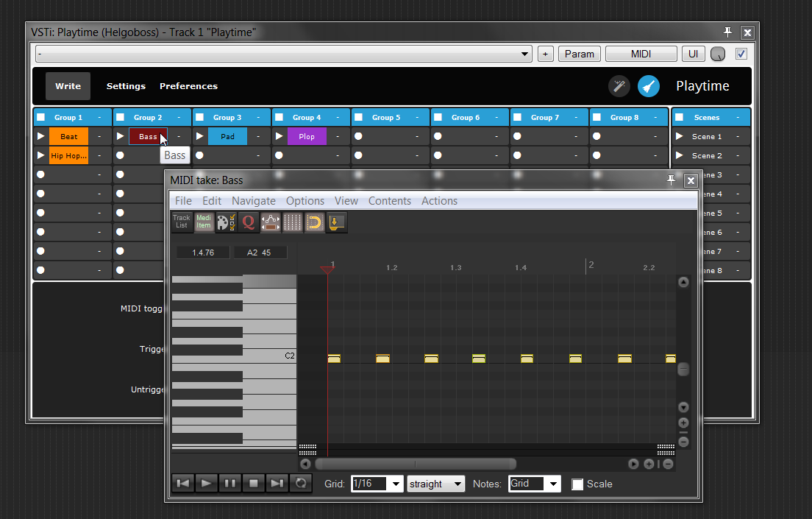812x519 pixels.
Task: Click vertical zoom out minus button
Action: pyautogui.click(x=683, y=442)
